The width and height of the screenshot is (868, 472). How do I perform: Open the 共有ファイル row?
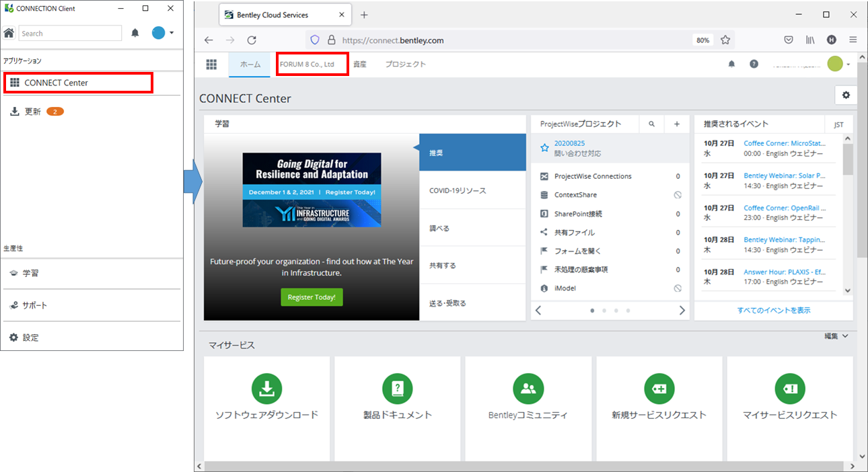610,233
